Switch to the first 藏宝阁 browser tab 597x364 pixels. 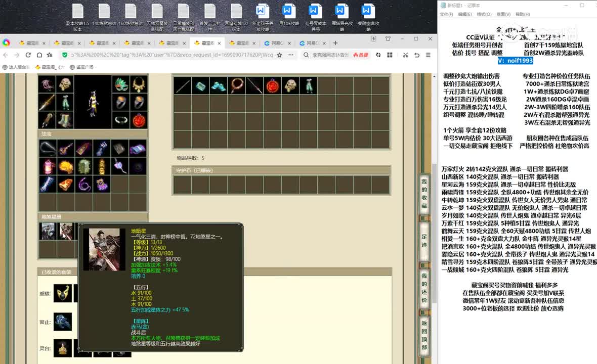32,43
